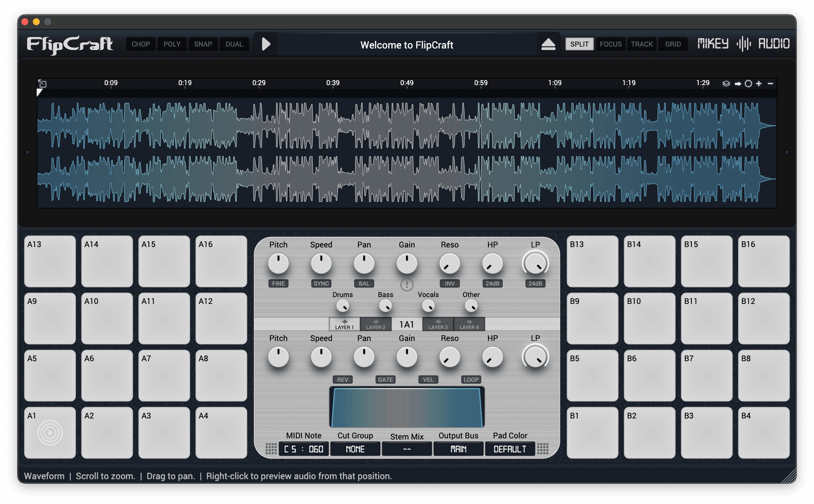Select the FOCUS view mode tab
814x504 pixels.
coord(610,44)
